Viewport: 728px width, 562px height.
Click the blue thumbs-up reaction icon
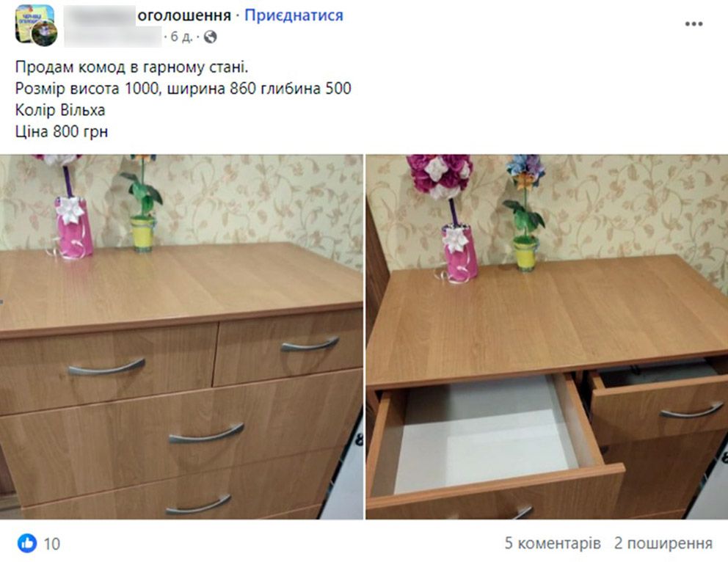27,543
